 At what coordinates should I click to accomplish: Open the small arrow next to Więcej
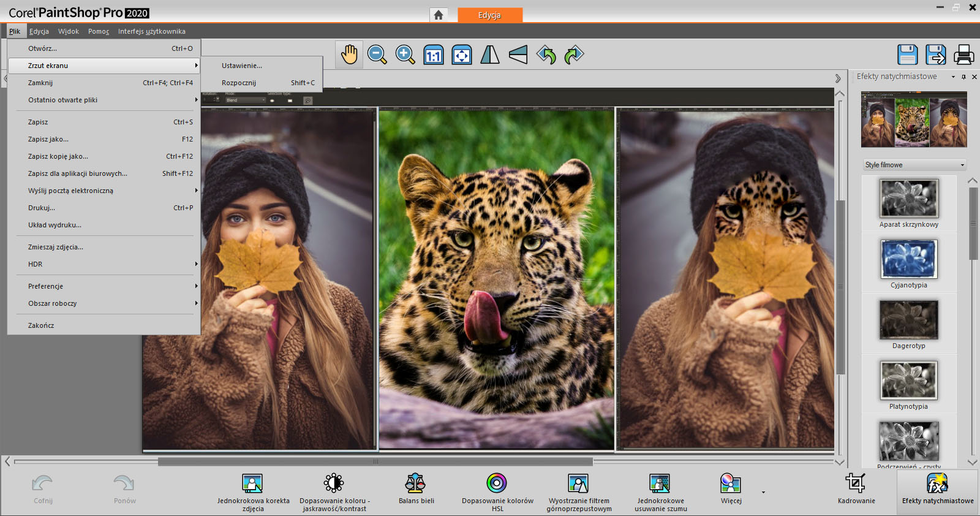coord(763,492)
